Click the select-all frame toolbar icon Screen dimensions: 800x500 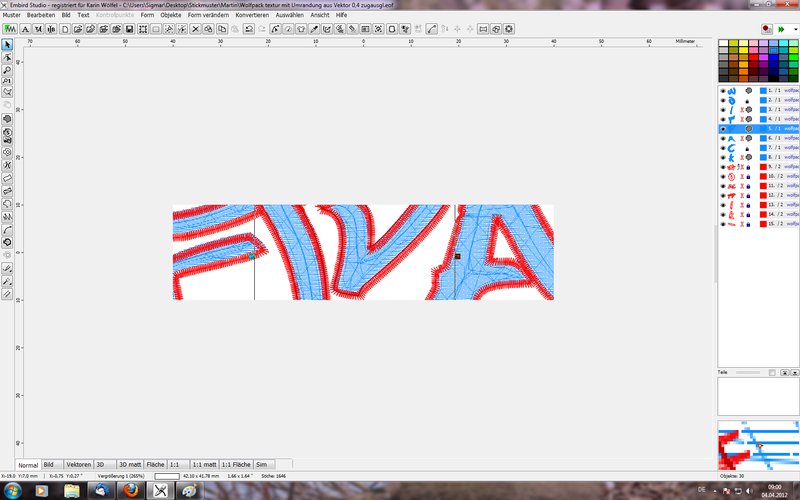143,29
